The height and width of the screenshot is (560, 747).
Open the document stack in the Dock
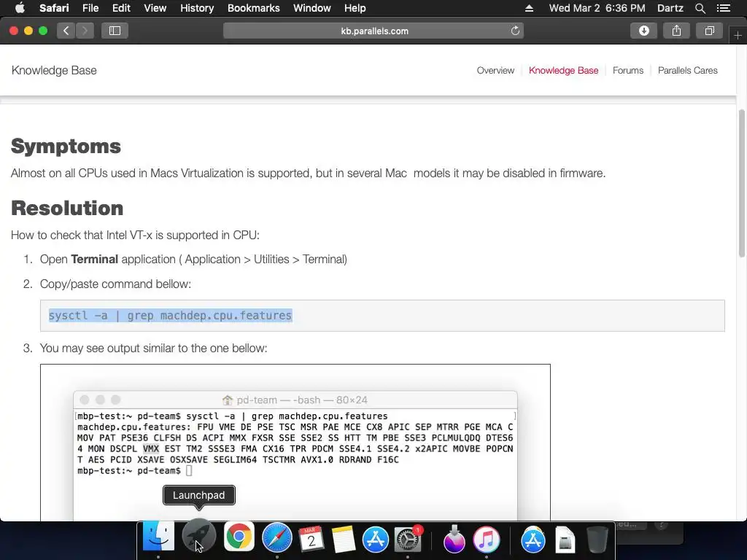pos(565,540)
